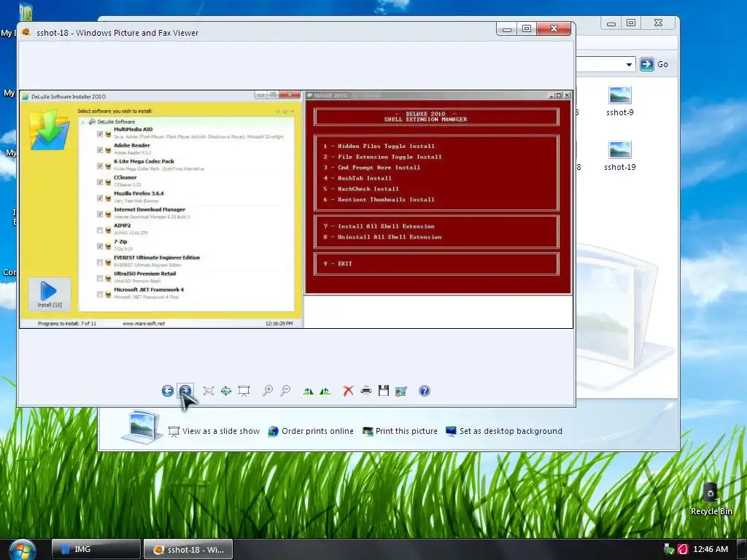
Task: Click View as a slide show link
Action: [x=214, y=431]
